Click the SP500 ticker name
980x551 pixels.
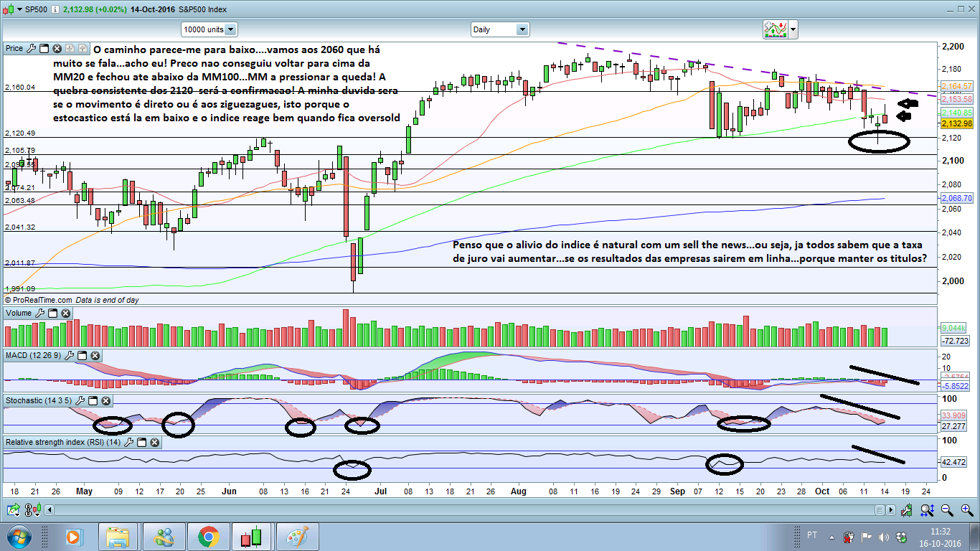pos(37,9)
